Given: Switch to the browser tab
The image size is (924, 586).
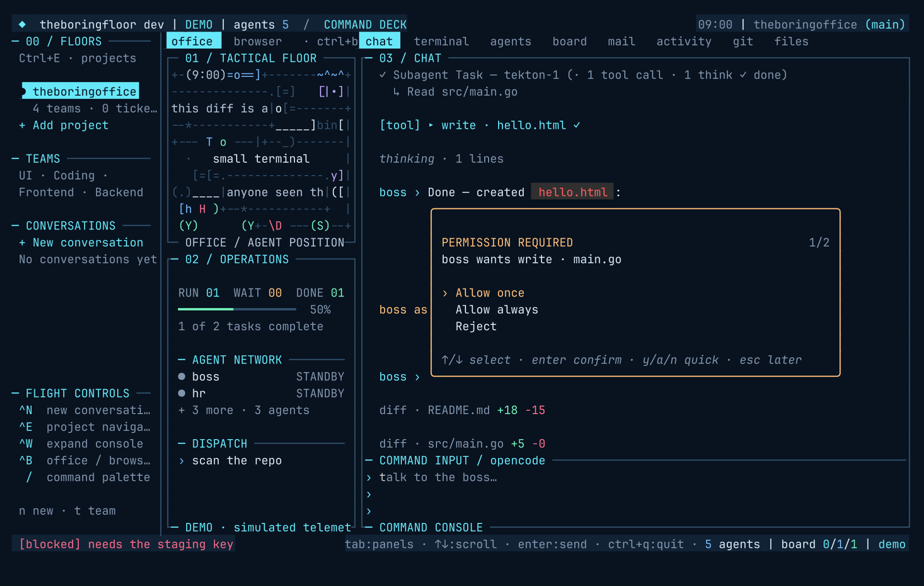Looking at the screenshot, I should (258, 41).
